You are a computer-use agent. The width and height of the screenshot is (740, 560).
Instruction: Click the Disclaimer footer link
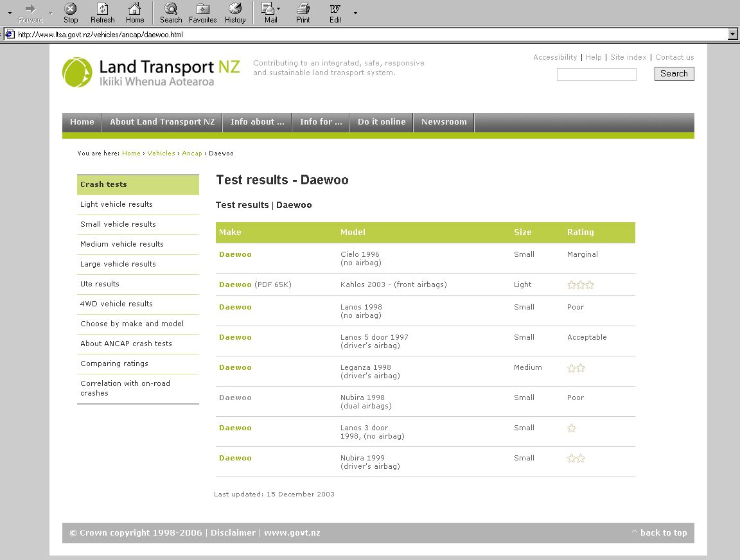pyautogui.click(x=233, y=532)
